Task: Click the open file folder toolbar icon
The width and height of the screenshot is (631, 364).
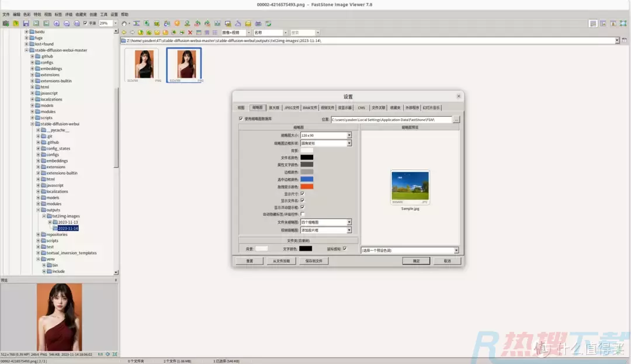Action: pyautogui.click(x=16, y=23)
